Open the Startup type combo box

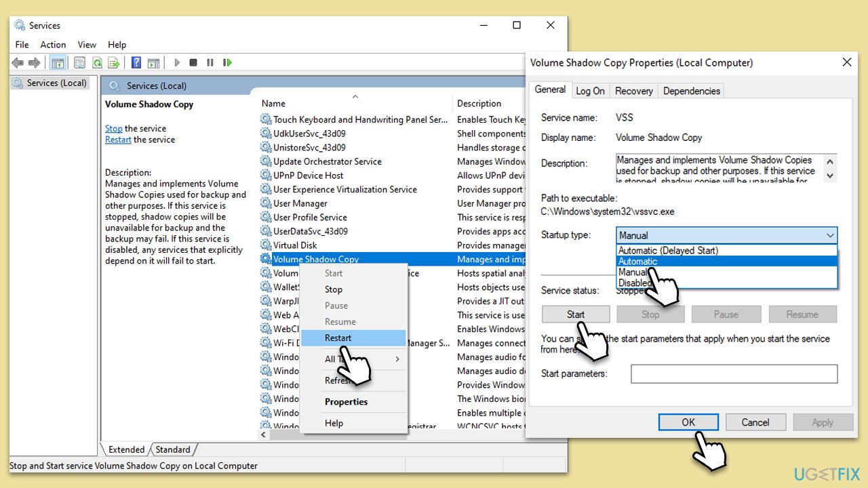pos(727,235)
